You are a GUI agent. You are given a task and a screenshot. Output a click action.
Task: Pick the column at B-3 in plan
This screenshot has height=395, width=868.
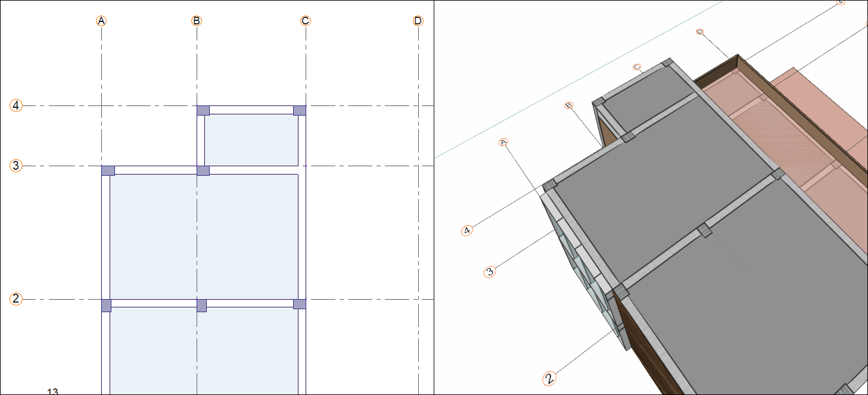tap(203, 170)
